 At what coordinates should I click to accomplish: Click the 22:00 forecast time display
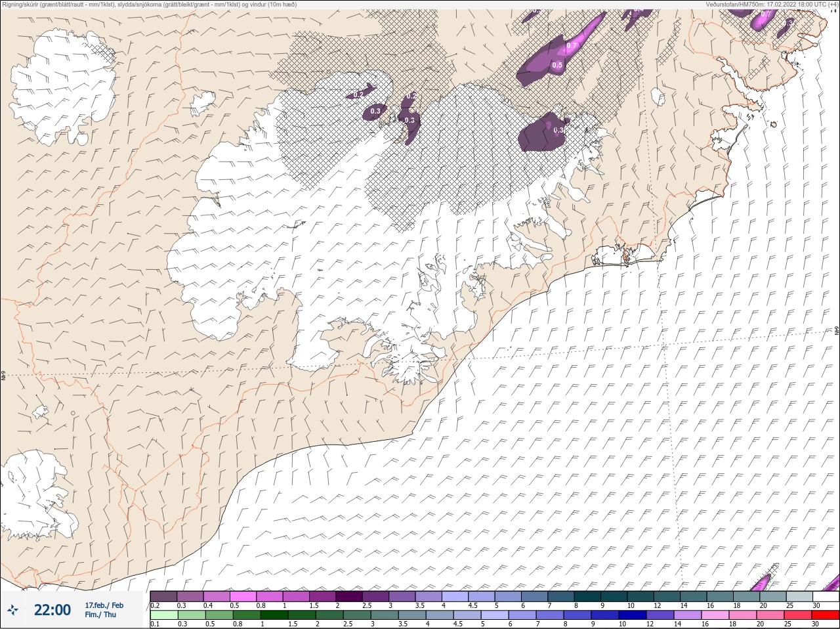(52, 609)
